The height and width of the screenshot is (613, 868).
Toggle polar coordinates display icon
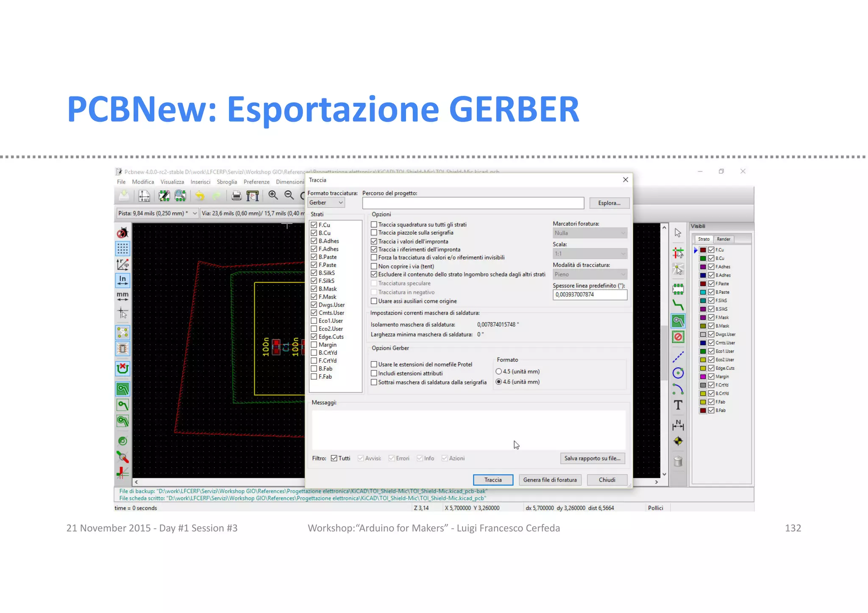pos(122,264)
